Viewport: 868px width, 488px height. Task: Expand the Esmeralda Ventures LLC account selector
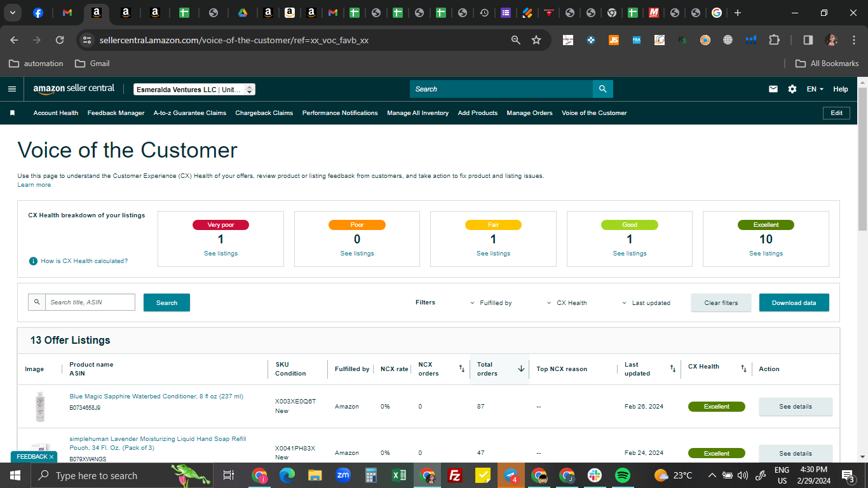pos(194,90)
